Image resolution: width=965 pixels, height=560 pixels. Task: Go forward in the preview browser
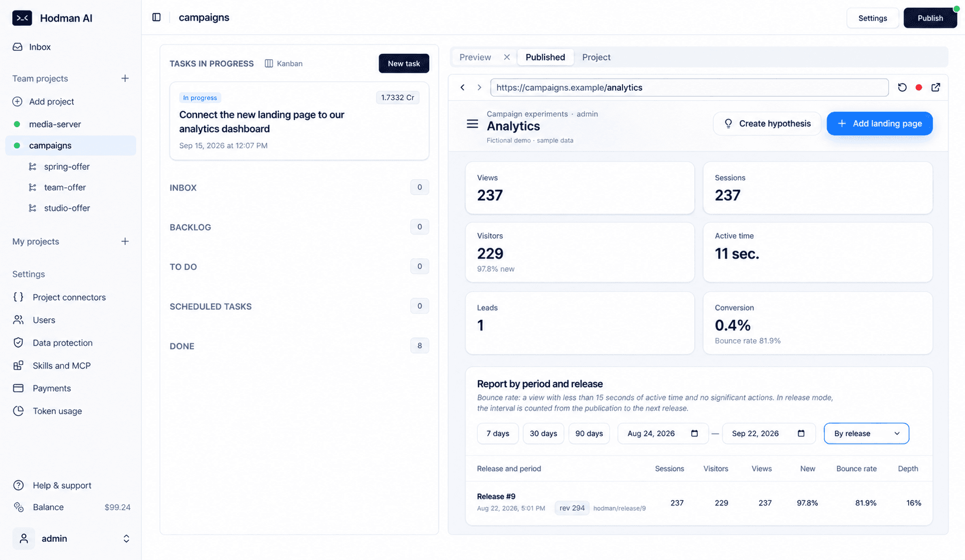click(x=479, y=87)
